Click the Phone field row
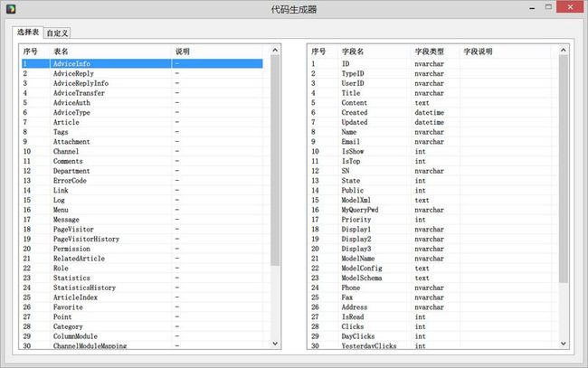 tap(431, 288)
